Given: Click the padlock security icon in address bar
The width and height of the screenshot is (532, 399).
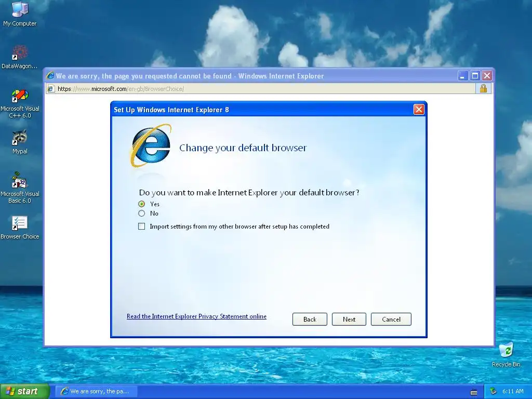Looking at the screenshot, I should [483, 88].
